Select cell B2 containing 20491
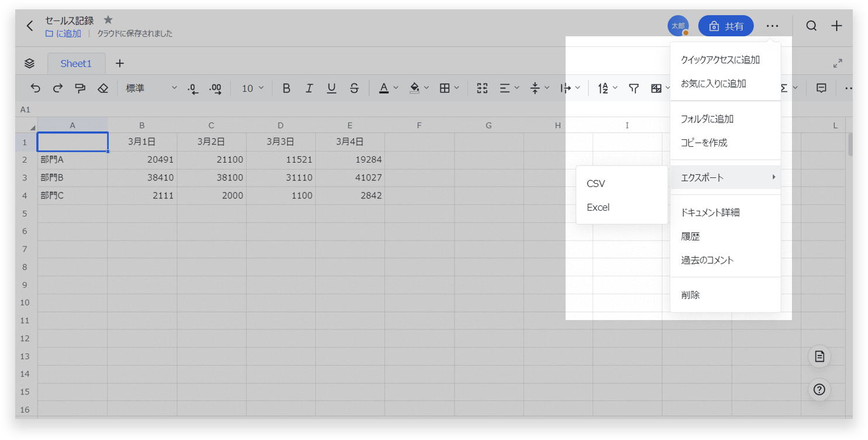Viewport: 868px width, 440px height. [142, 160]
